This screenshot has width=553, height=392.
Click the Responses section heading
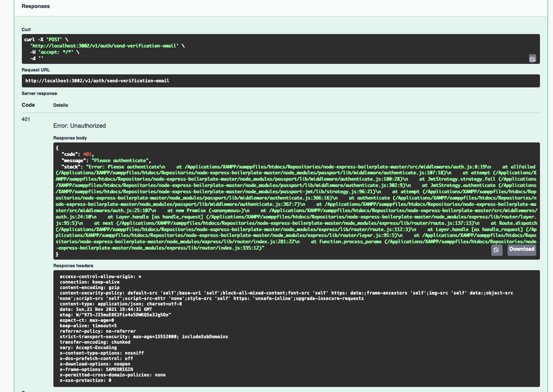35,6
